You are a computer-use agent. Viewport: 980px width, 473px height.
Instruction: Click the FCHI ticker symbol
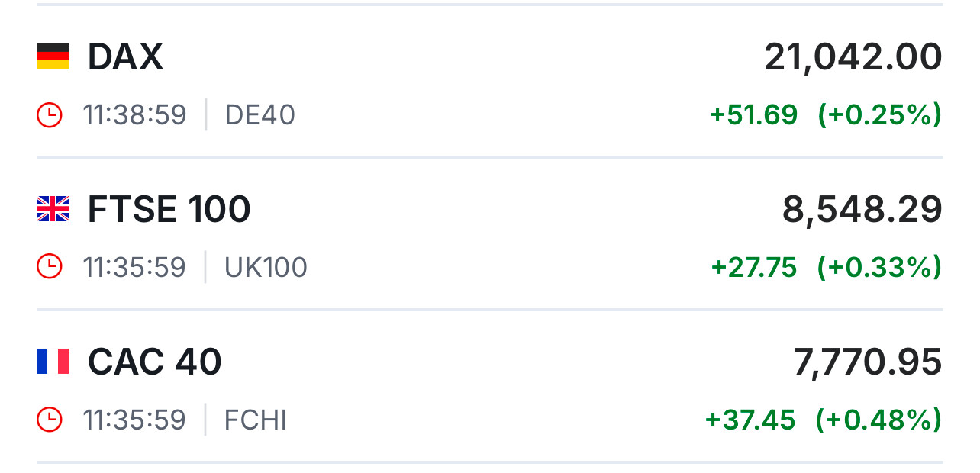pos(256,420)
